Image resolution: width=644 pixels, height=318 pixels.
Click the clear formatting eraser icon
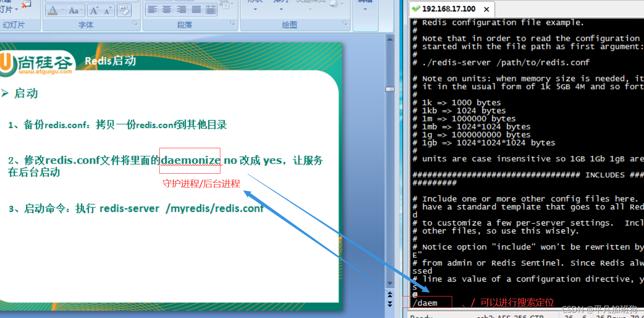(124, 10)
